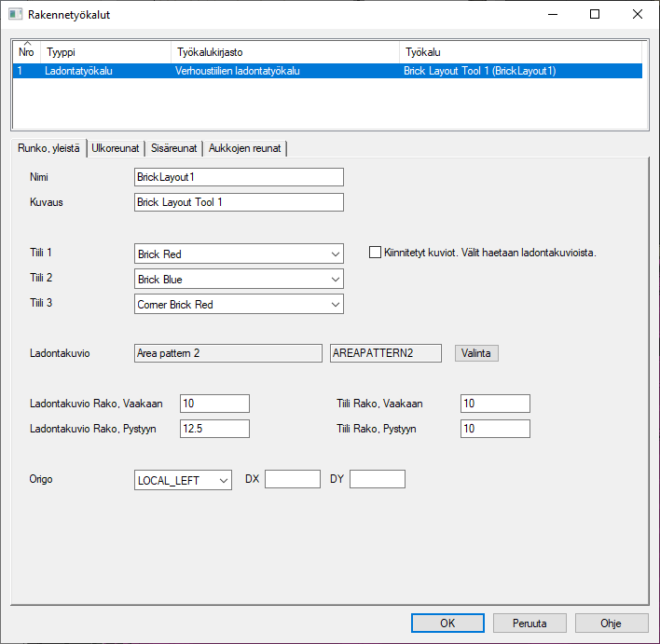
Task: Focus the Kuvaus text field
Action: click(x=239, y=202)
